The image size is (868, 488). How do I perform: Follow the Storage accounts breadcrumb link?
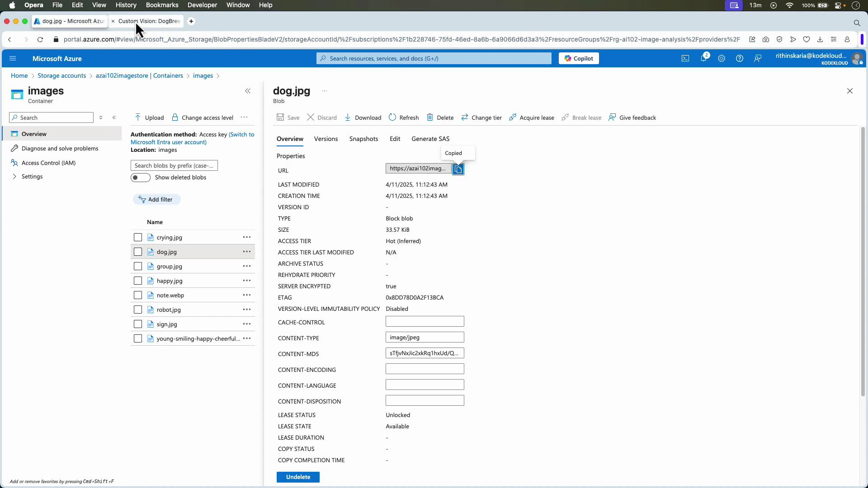(61, 75)
